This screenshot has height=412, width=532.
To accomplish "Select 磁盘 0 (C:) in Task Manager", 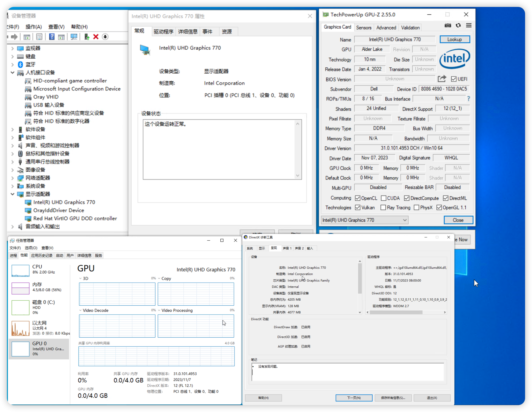I will click(39, 308).
